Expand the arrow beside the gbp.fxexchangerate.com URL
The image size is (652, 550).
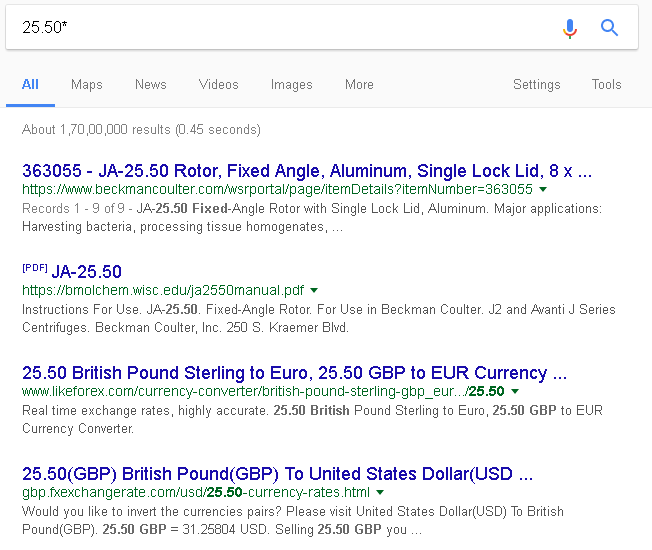381,493
